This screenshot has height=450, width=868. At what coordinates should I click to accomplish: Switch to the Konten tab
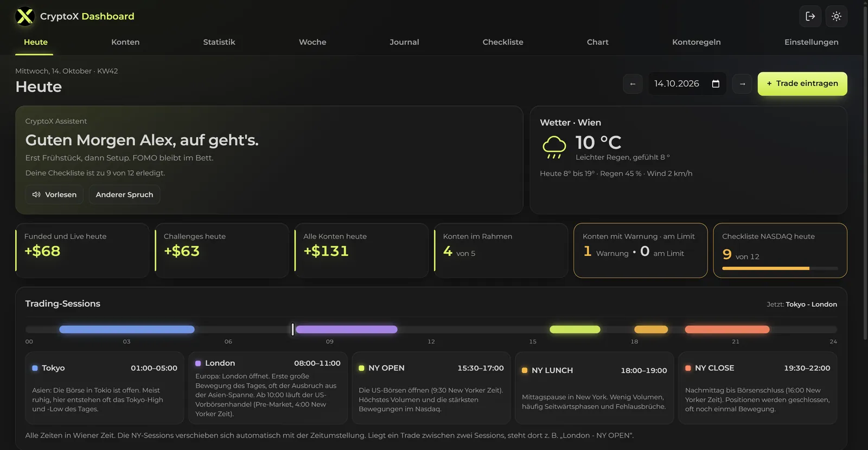coord(125,42)
